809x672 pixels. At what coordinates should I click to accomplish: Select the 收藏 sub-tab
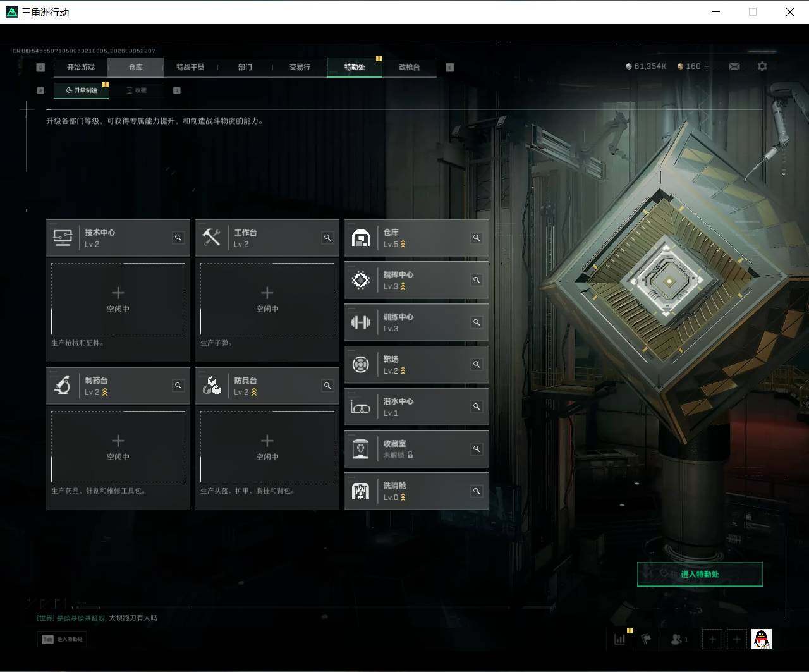136,90
